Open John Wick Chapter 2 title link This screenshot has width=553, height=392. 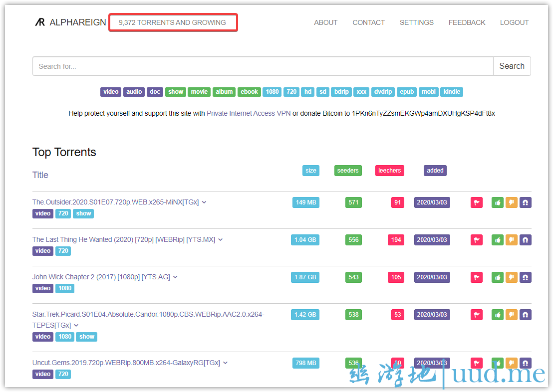101,277
